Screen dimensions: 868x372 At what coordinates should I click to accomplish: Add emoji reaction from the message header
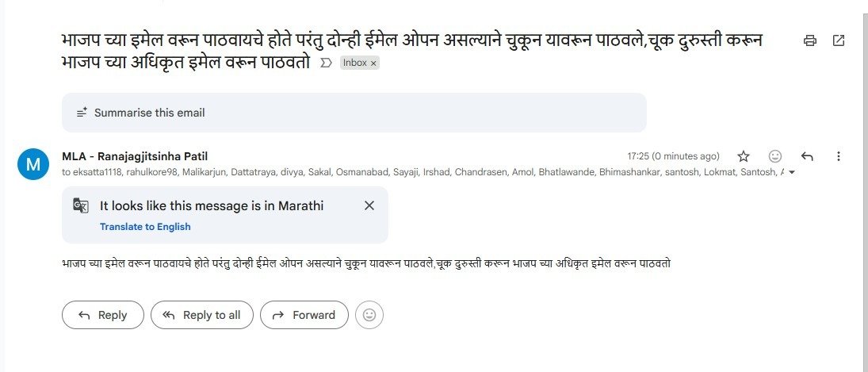[x=775, y=156]
